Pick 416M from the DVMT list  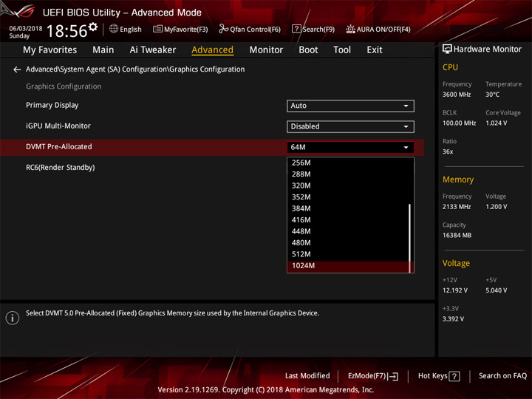(x=348, y=220)
